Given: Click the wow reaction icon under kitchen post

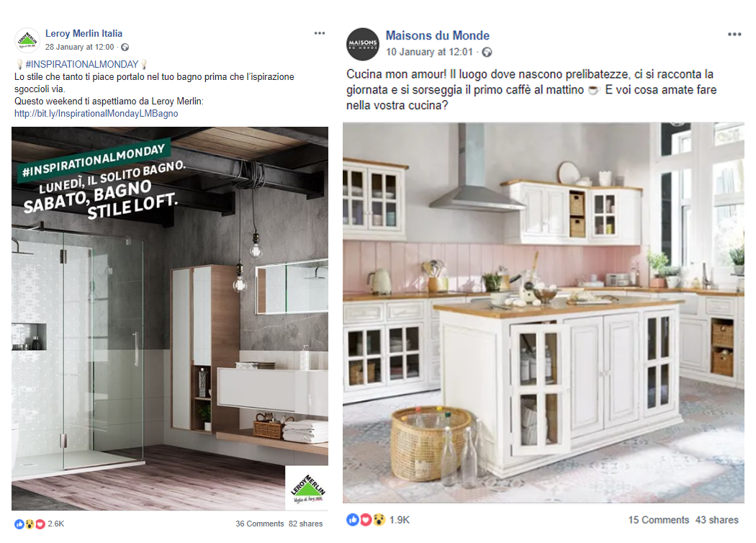Looking at the screenshot, I should 379,519.
